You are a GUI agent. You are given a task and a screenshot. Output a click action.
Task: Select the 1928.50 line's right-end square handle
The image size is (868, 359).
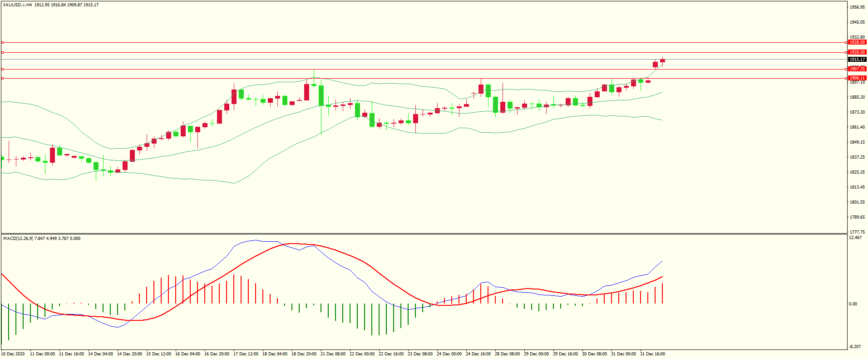tap(846, 42)
